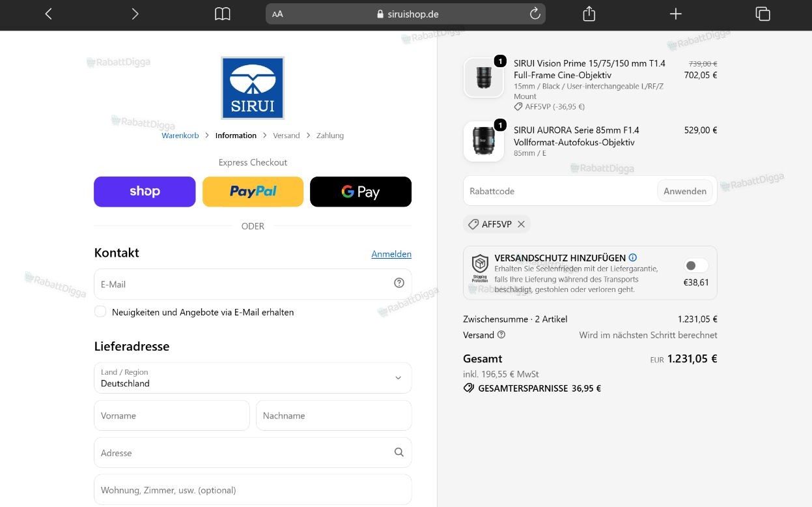
Task: Open a new tab with the plus icon
Action: tap(676, 14)
